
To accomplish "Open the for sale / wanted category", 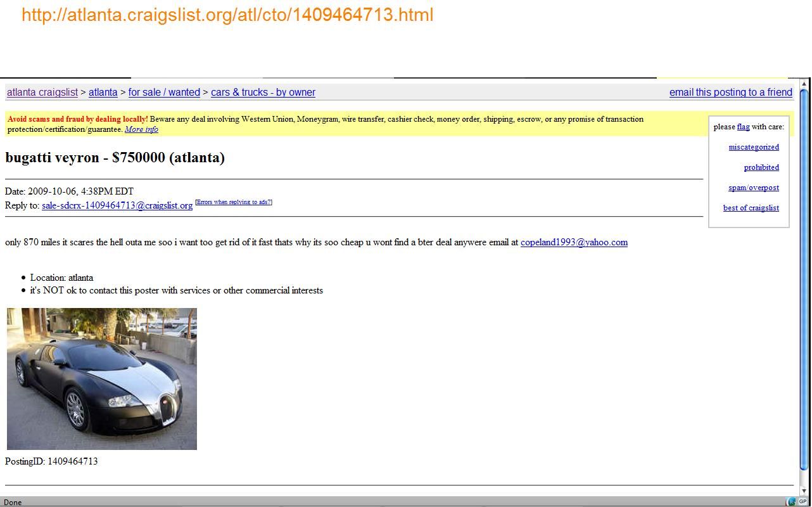I will (x=164, y=93).
